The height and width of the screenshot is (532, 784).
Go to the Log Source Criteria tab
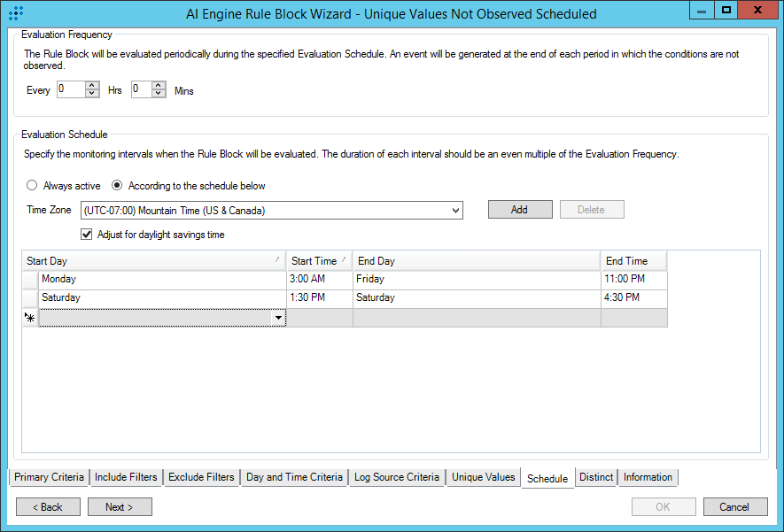click(396, 477)
